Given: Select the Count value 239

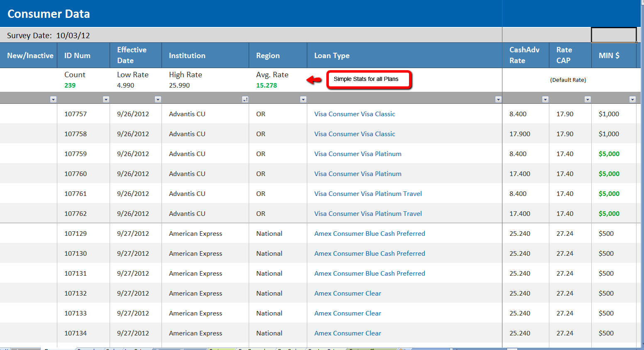Looking at the screenshot, I should click(x=70, y=85).
